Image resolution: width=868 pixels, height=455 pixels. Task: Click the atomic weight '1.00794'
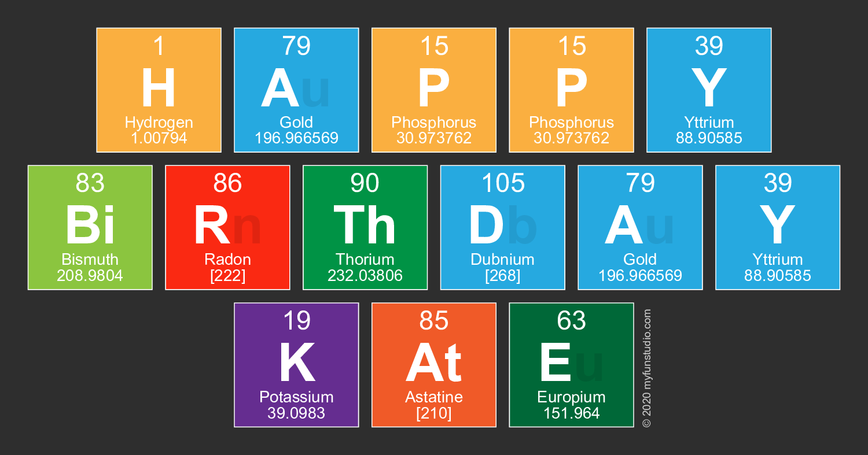coord(159,138)
